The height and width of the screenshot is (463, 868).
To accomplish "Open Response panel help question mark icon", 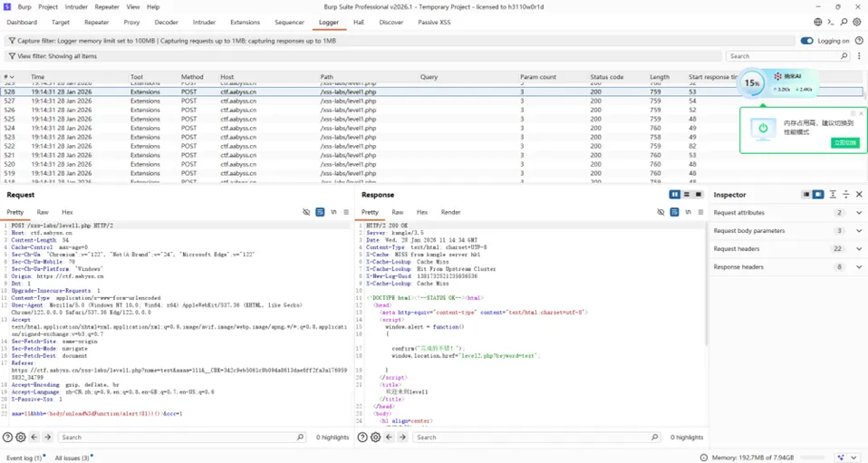I will 362,437.
